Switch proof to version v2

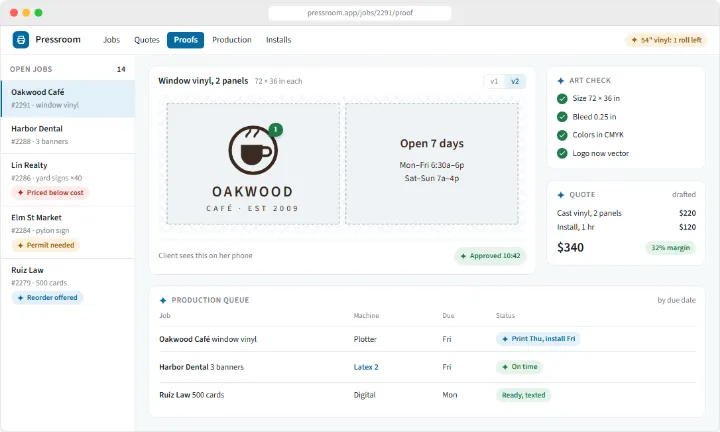point(515,81)
